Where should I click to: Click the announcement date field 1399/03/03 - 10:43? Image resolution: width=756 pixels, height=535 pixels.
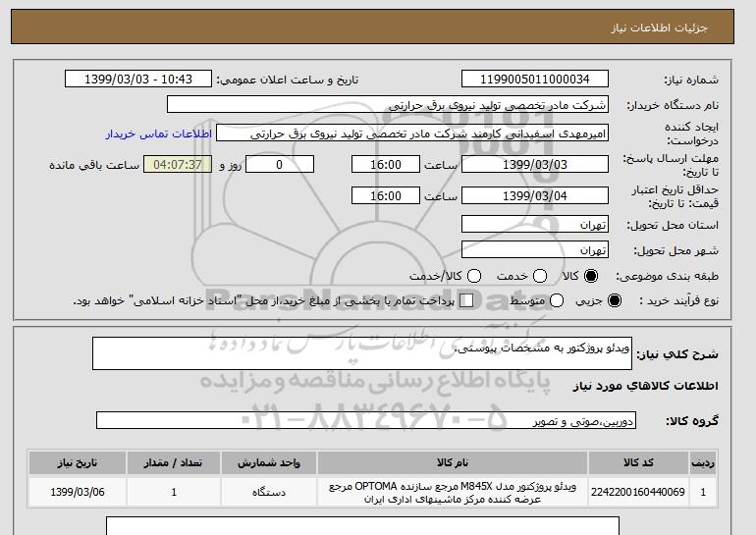click(x=138, y=80)
